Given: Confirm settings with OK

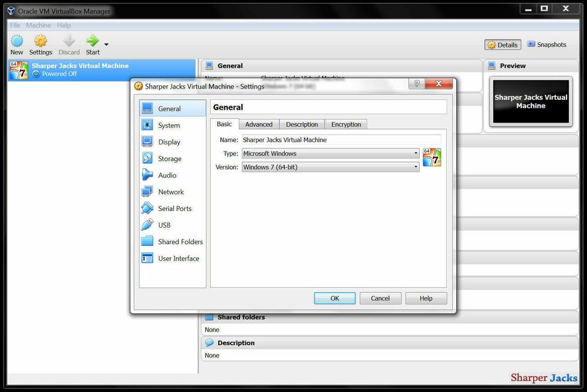Looking at the screenshot, I should pyautogui.click(x=335, y=298).
